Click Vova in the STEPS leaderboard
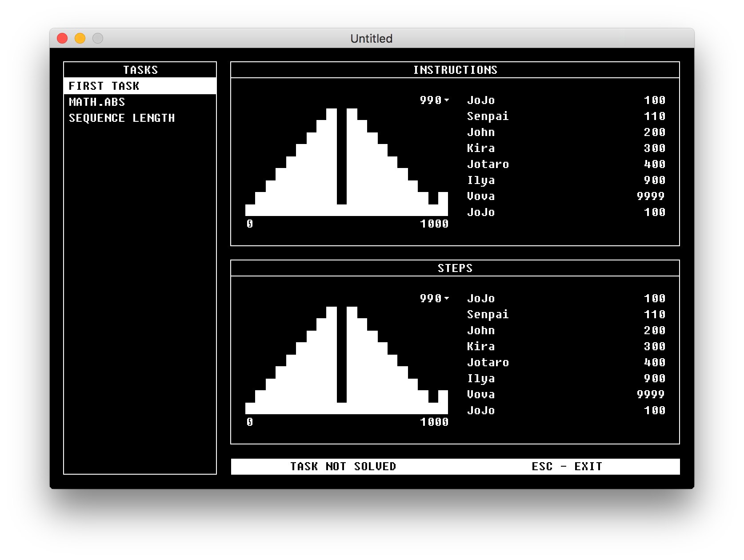The image size is (744, 560). tap(481, 394)
